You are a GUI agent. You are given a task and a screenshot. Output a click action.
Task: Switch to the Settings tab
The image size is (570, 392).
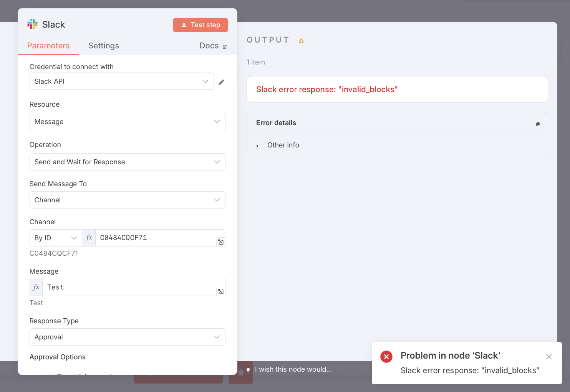point(104,46)
